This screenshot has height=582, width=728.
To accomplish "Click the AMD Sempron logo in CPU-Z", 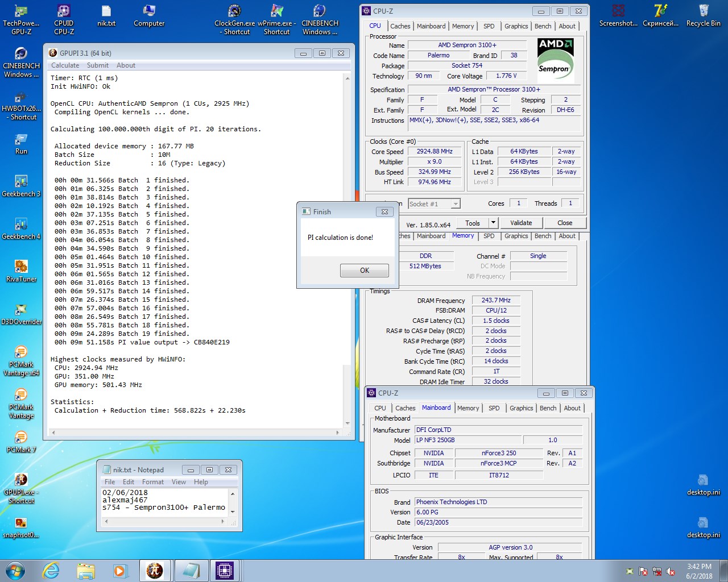I will coord(555,60).
